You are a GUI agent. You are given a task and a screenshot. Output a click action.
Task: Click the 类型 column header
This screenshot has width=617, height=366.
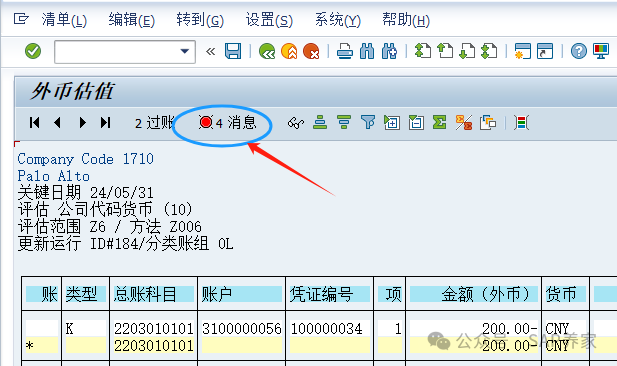coord(85,294)
